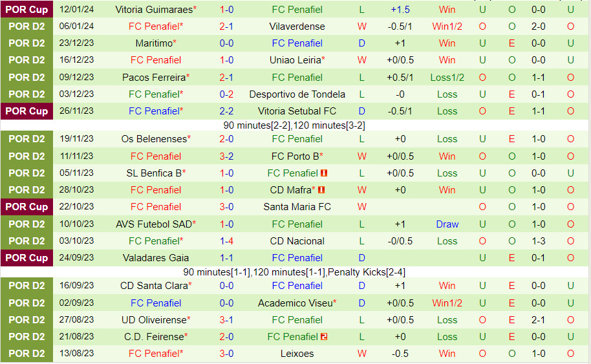591x364 pixels.
Task: Open the 3-0 score versus Leixoes
Action: point(226,354)
